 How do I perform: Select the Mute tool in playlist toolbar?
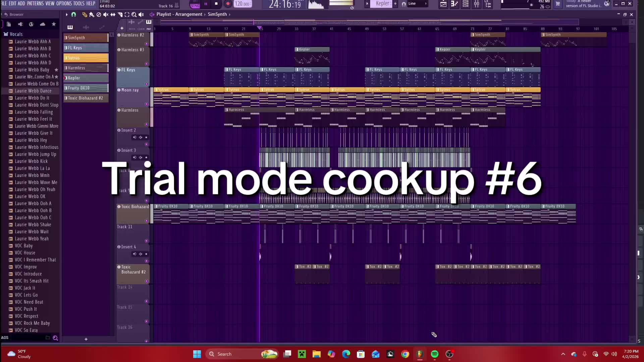pyautogui.click(x=106, y=14)
